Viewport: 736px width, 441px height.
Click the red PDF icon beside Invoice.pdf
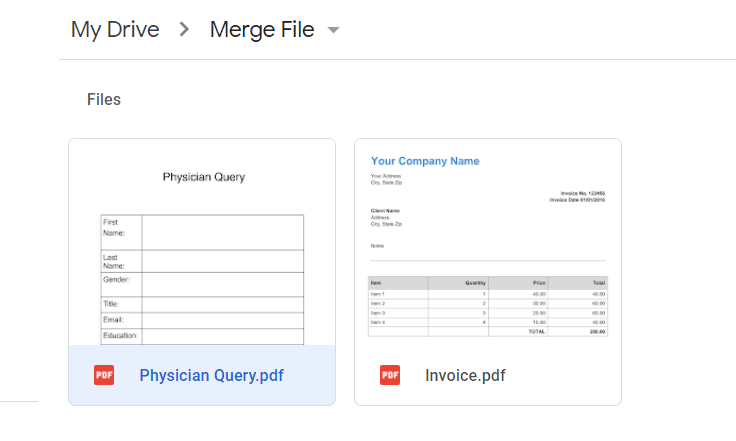point(390,376)
